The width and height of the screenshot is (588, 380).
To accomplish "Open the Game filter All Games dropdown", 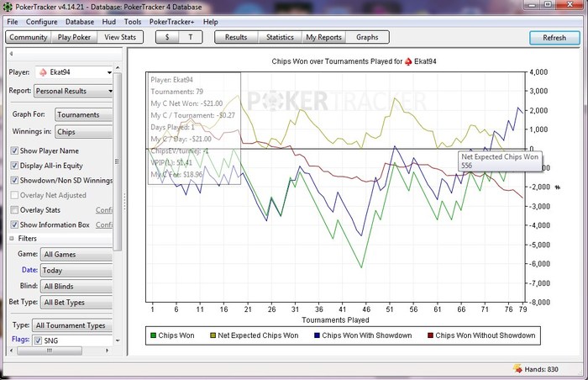I will 76,254.
